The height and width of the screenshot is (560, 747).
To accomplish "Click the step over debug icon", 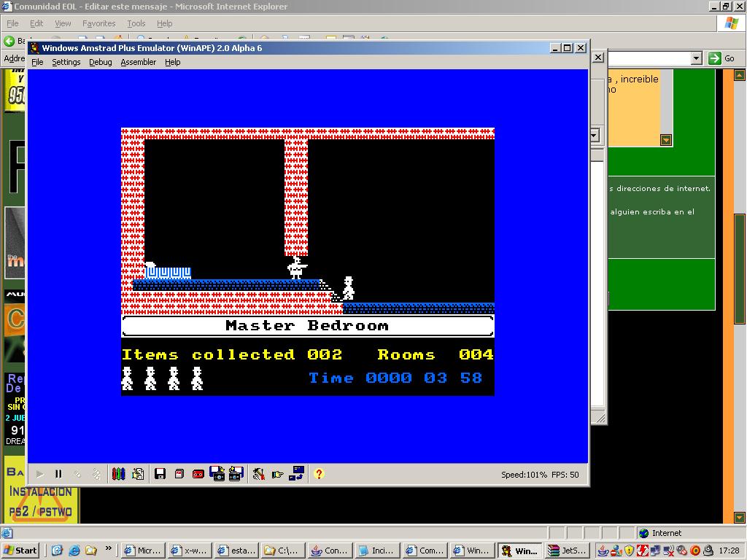I will (x=96, y=474).
